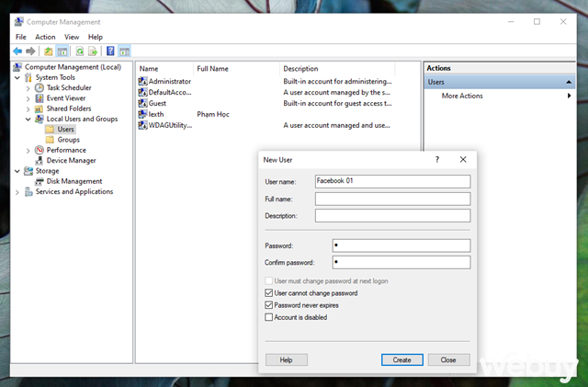Open the View menu
Screen dimensions: 588x387
click(72, 37)
